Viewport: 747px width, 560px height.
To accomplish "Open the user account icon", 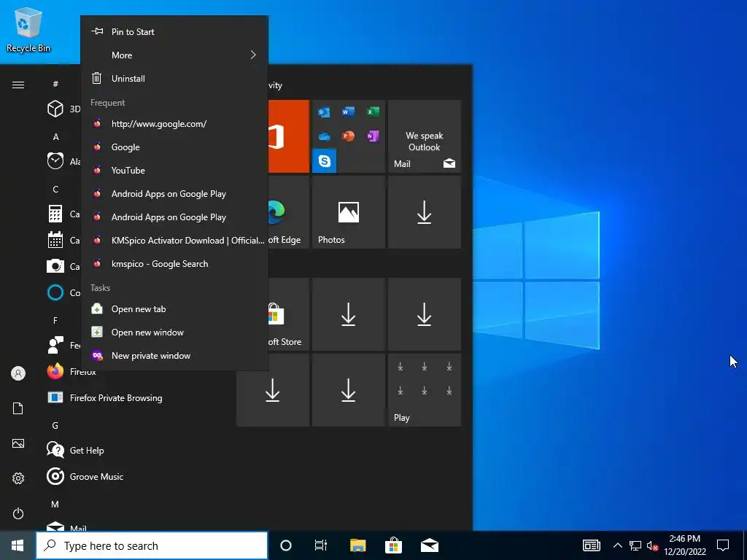I will [x=18, y=373].
